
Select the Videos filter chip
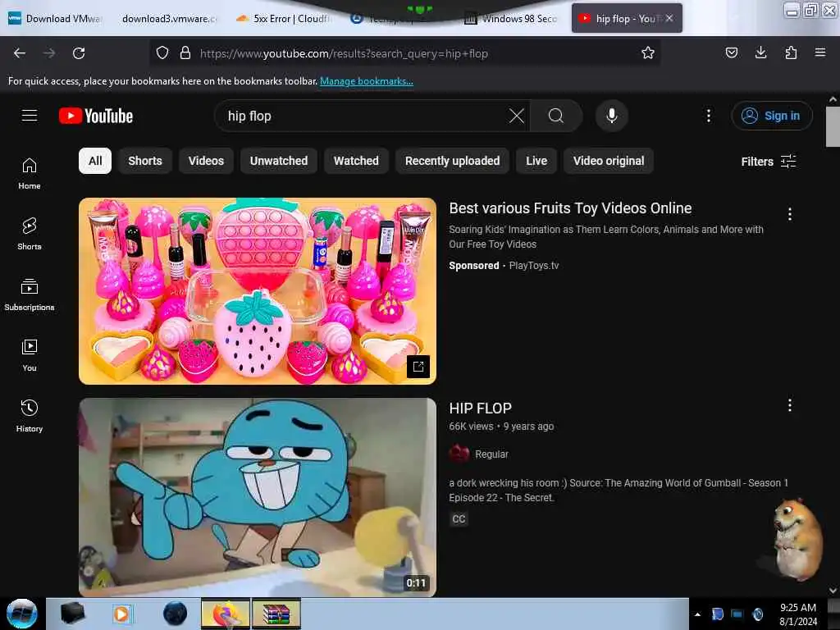coord(206,161)
